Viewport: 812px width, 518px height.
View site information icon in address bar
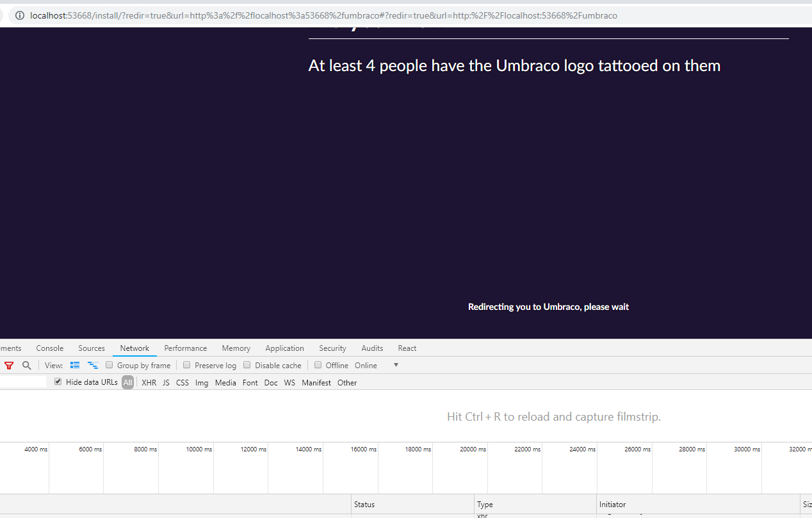tap(19, 15)
